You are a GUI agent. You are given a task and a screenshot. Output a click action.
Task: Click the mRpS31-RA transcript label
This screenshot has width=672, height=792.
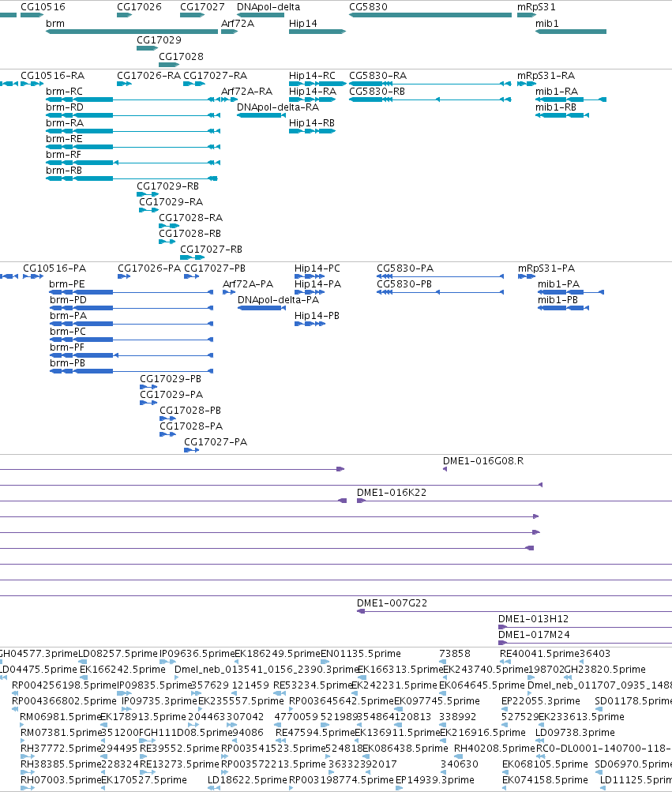(546, 76)
